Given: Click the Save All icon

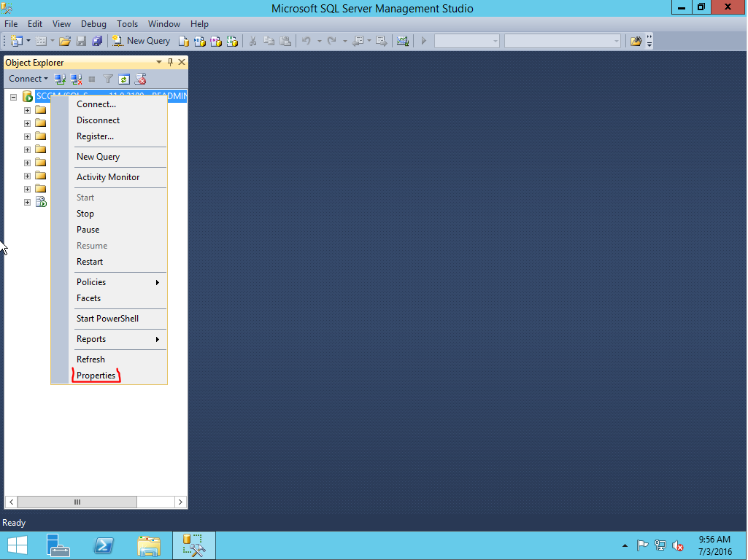Looking at the screenshot, I should click(x=97, y=41).
